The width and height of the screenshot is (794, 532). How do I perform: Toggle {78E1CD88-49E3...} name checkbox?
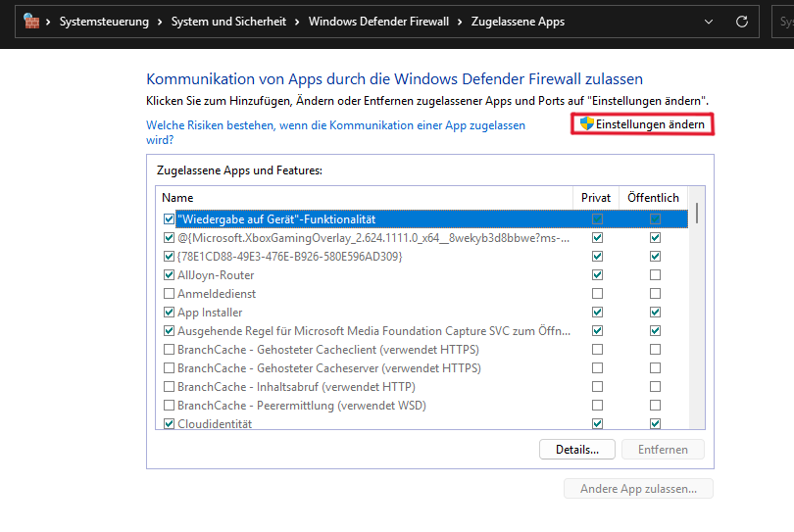[170, 257]
